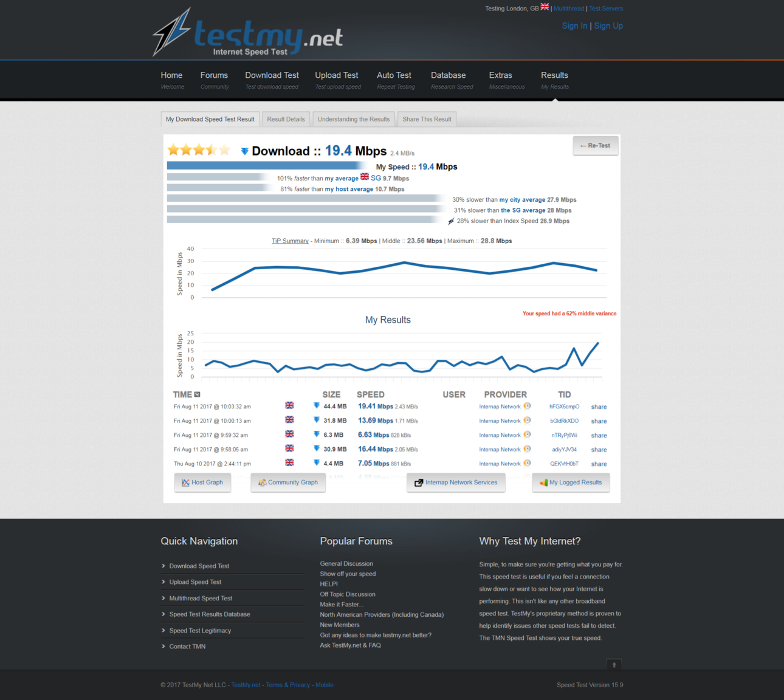Screen dimensions: 784x700
Task: Click provider icon in bGldRkXDO row
Action: [527, 420]
